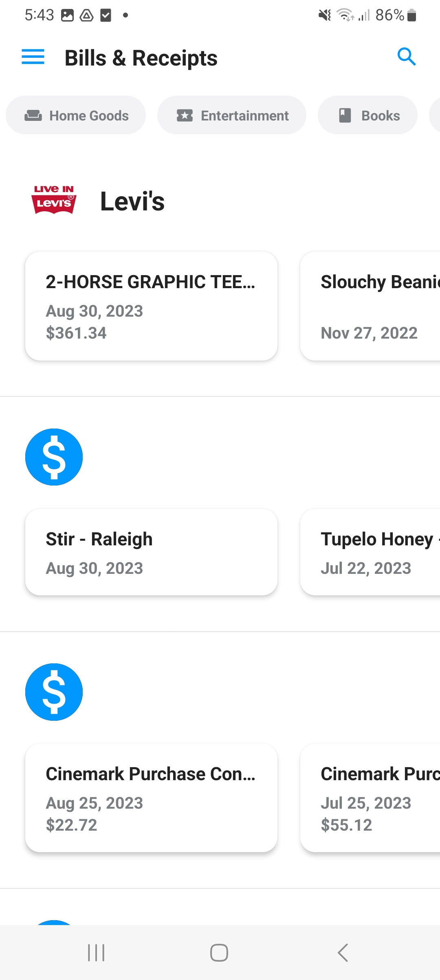Screen dimensions: 440x980
Task: Open Cinemark receipt dated Jul 25, 2023
Action: [x=370, y=798]
